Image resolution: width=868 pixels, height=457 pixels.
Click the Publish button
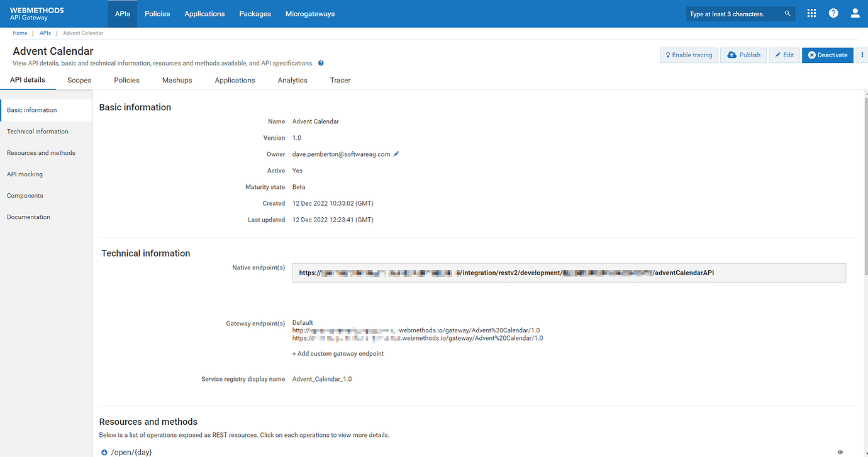coord(743,55)
